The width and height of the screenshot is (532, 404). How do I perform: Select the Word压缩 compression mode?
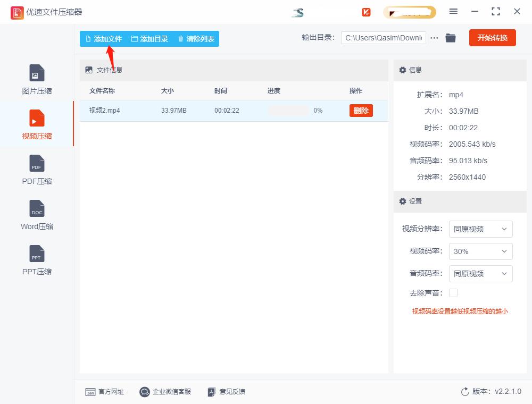pos(36,214)
